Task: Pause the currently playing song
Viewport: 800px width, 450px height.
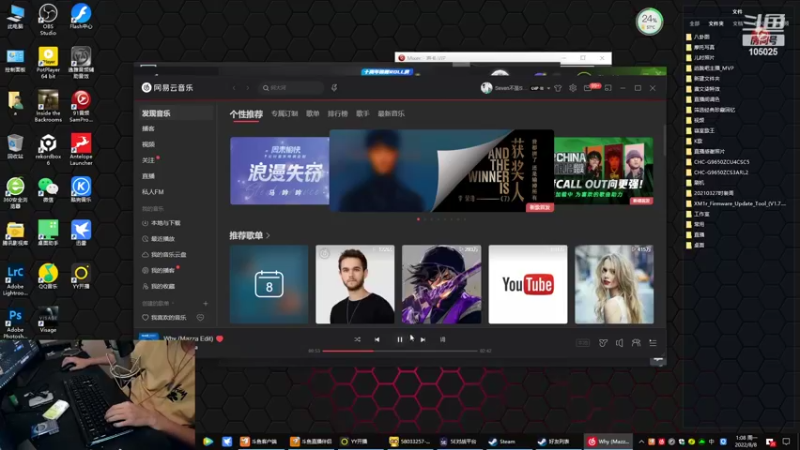Action: [x=399, y=339]
